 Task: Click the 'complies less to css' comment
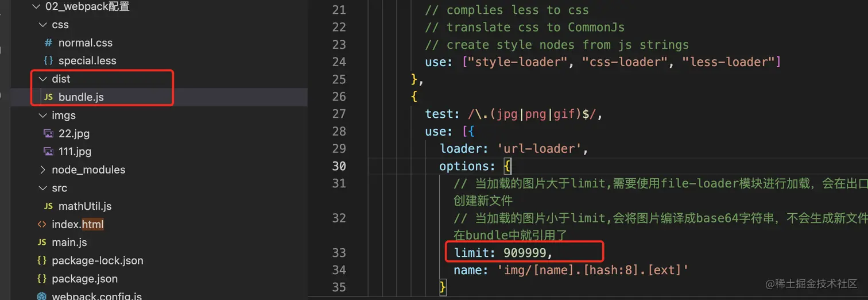pos(507,10)
